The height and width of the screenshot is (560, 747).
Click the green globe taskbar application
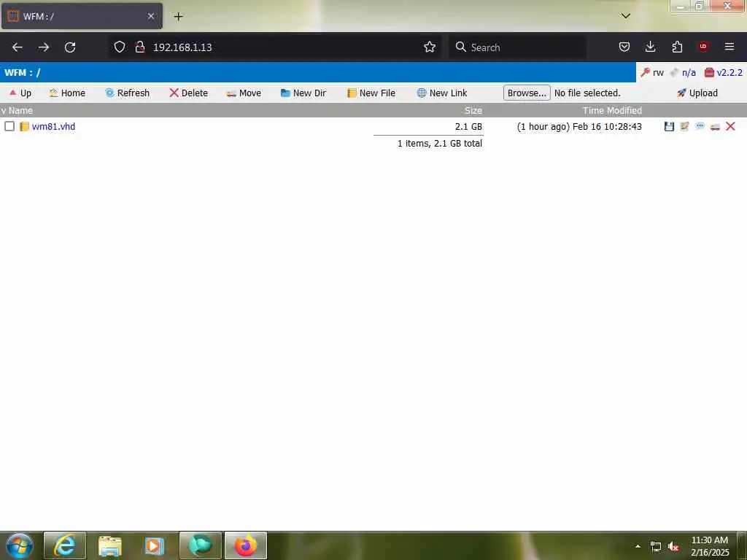tap(200, 545)
